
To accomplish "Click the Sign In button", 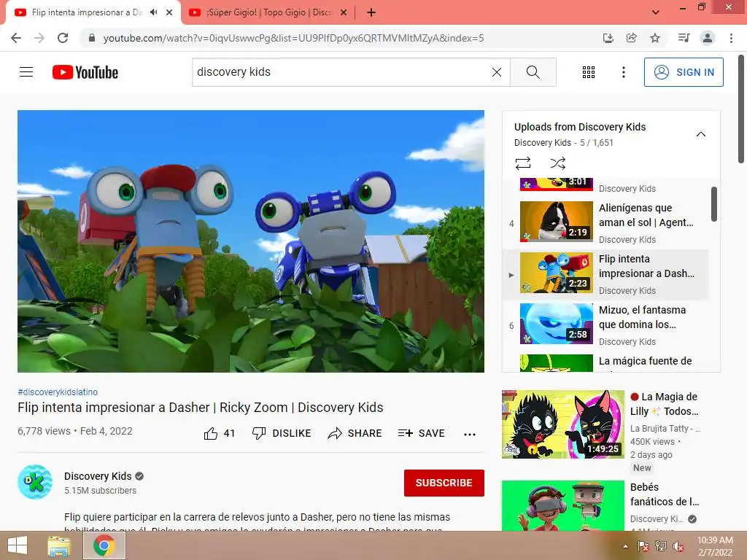I will click(x=683, y=72).
